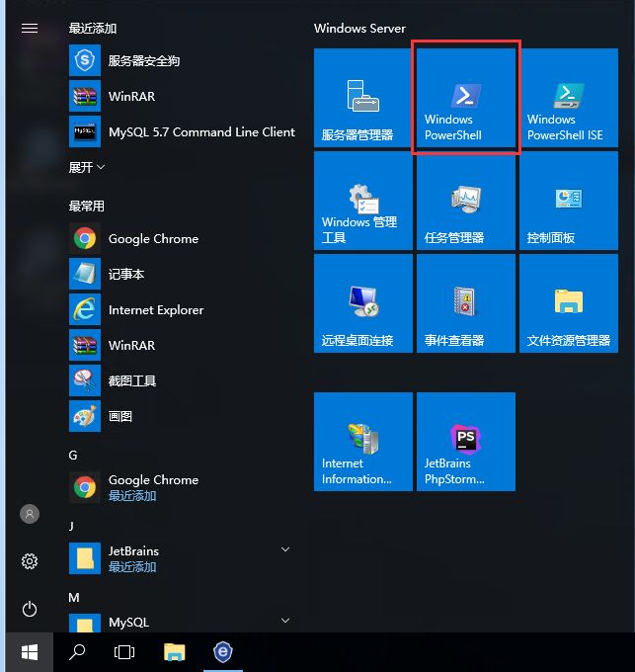This screenshot has height=672, width=635.
Task: Open the MySQL folder entry
Action: tap(182, 624)
